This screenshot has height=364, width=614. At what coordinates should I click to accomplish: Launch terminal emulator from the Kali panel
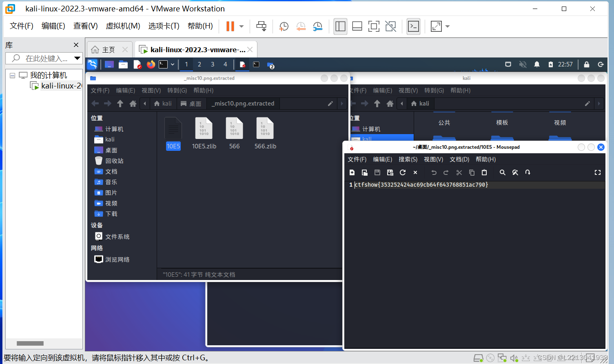tap(163, 64)
